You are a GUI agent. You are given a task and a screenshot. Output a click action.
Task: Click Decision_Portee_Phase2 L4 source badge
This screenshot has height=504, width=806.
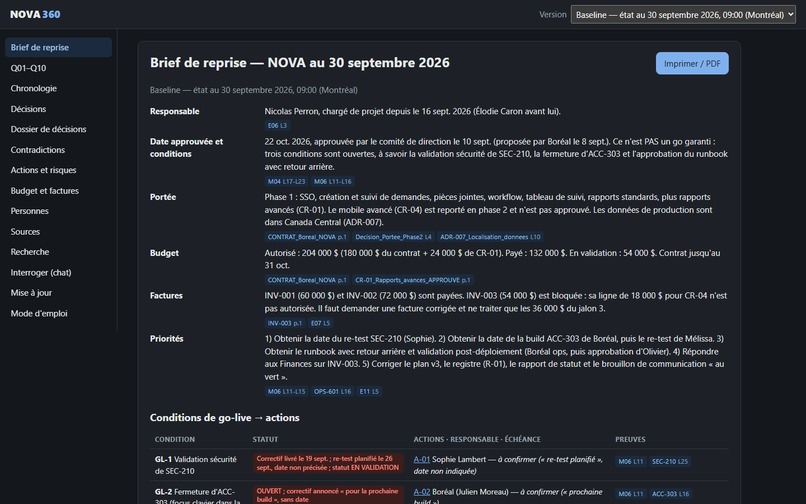[393, 237]
